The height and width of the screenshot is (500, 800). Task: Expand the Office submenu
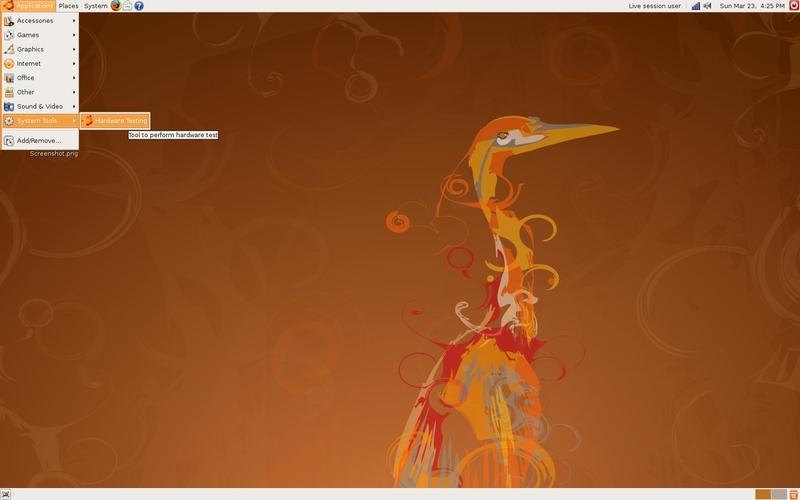pyautogui.click(x=40, y=78)
